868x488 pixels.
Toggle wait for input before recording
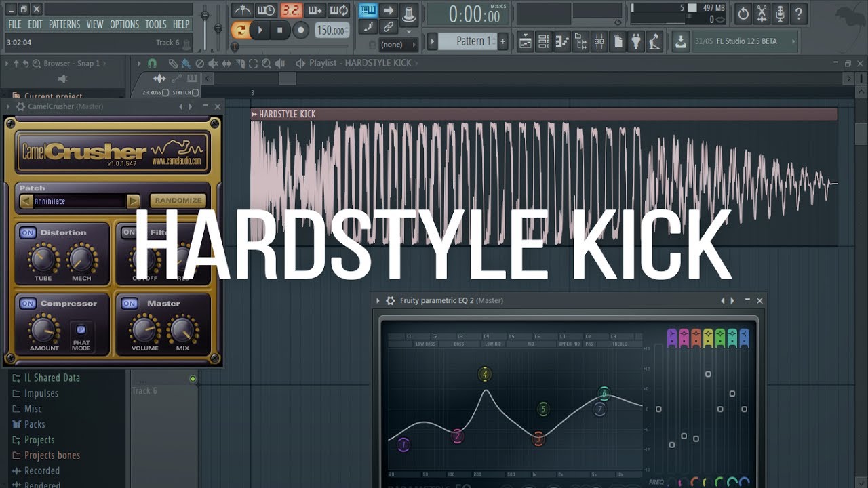[x=266, y=10]
